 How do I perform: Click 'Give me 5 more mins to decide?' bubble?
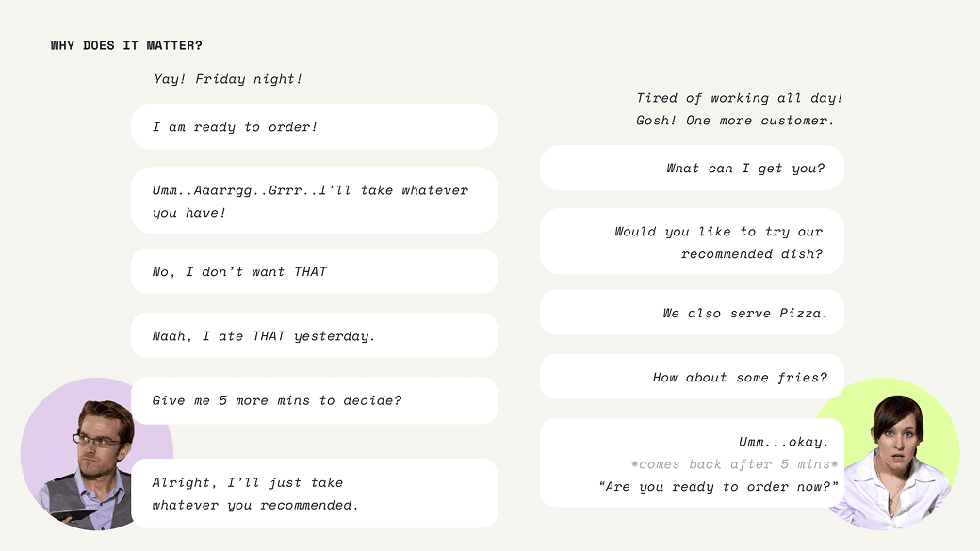[x=315, y=400]
